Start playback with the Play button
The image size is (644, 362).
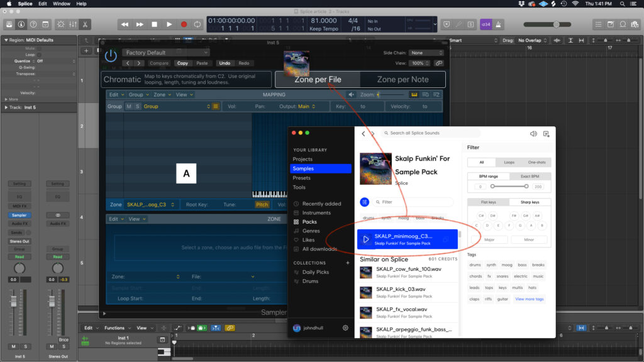coord(169,25)
